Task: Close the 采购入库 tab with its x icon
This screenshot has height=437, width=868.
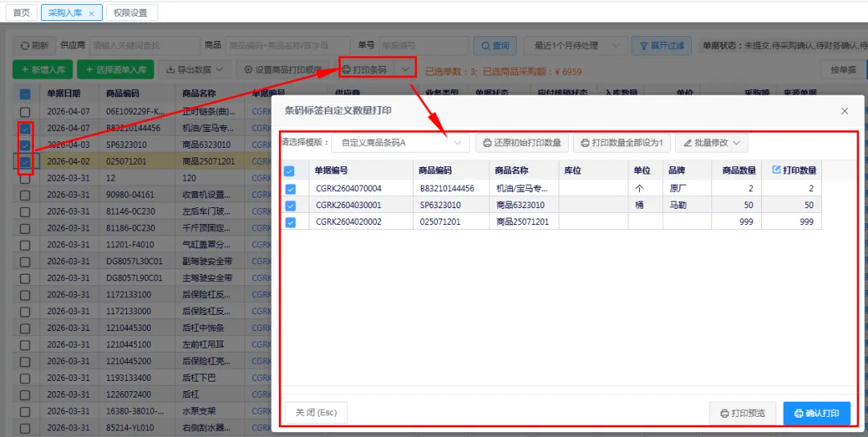Action: (x=92, y=14)
